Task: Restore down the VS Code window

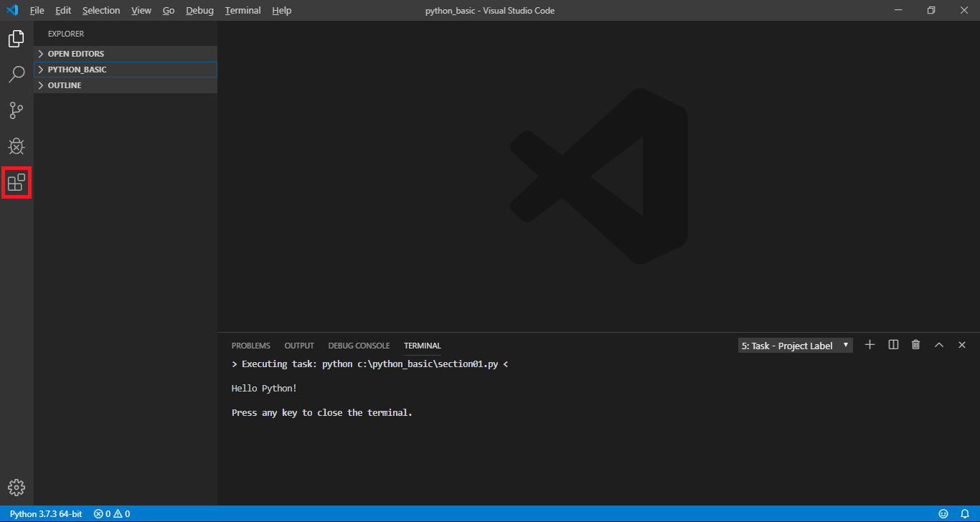Action: [931, 10]
